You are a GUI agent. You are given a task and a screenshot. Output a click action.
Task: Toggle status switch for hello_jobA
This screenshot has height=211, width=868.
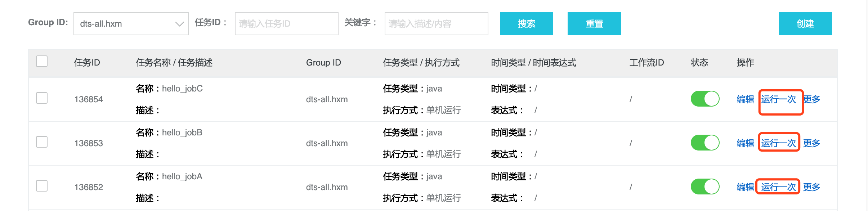(x=705, y=187)
